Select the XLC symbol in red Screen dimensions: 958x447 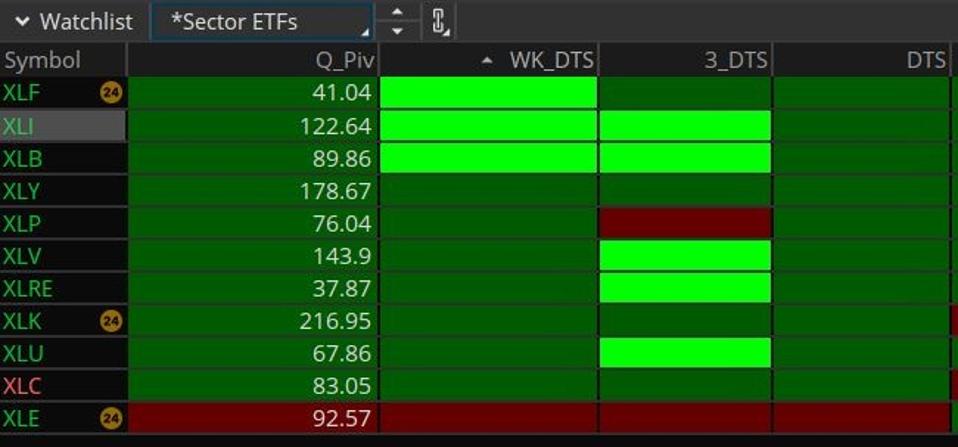click(x=22, y=386)
